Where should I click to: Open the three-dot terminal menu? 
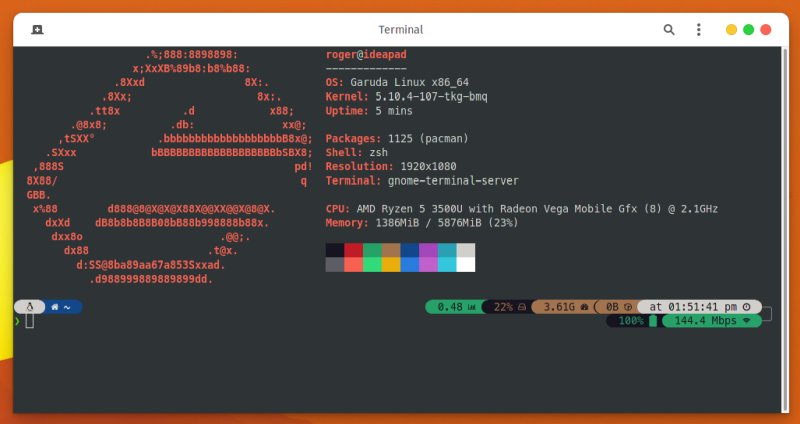click(x=698, y=30)
